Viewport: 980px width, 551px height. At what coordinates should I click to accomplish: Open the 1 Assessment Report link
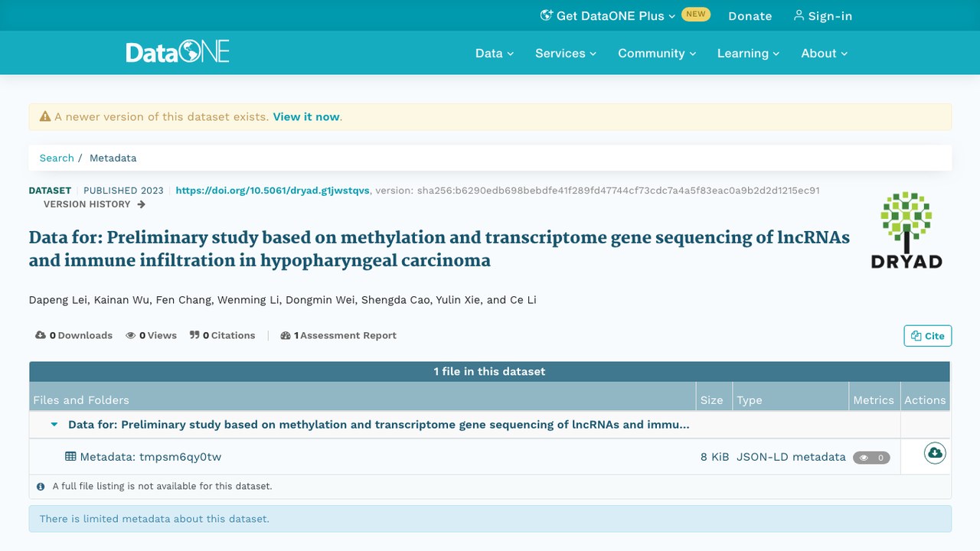click(338, 335)
